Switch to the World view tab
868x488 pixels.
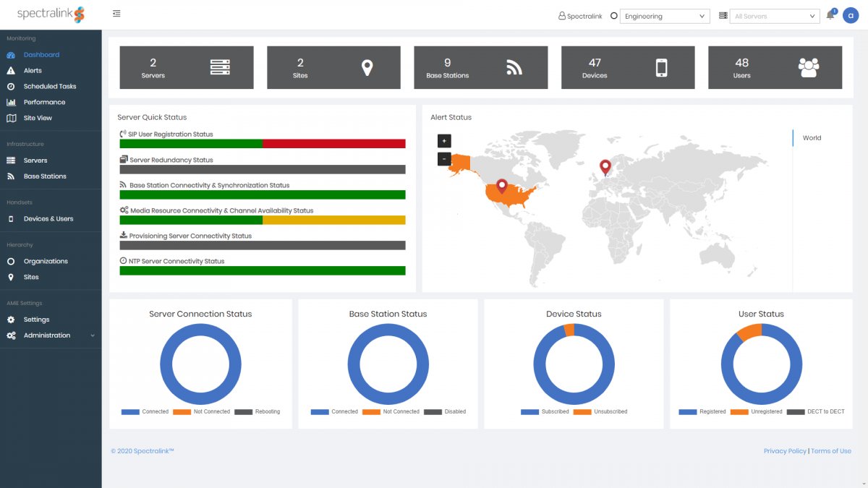[x=812, y=137]
